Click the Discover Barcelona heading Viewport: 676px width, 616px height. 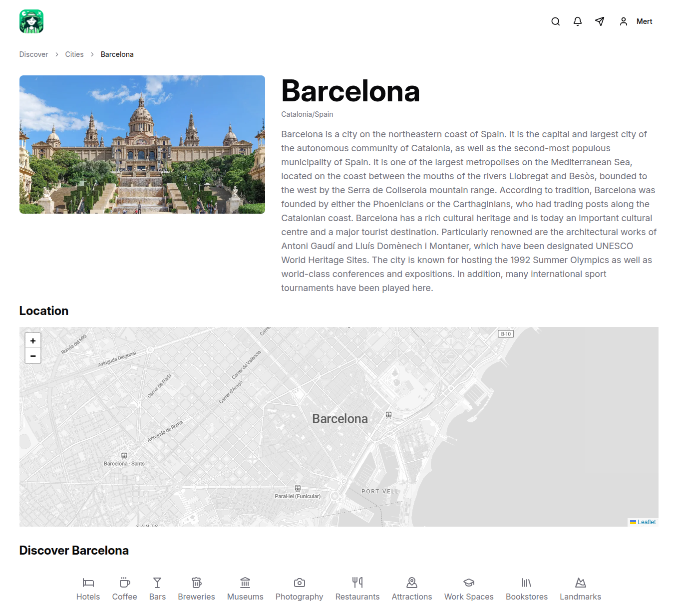click(74, 551)
